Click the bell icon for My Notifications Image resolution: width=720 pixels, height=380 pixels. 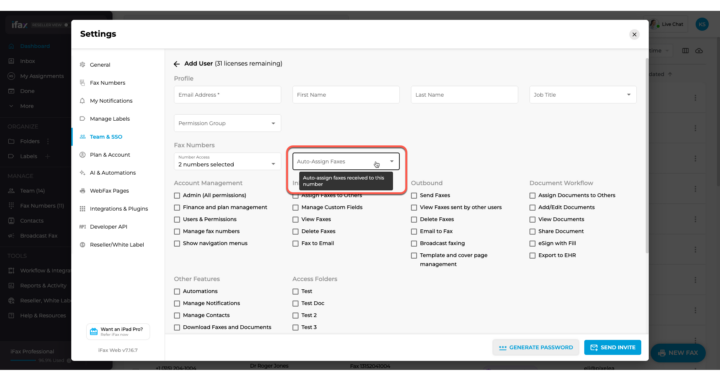pos(83,101)
